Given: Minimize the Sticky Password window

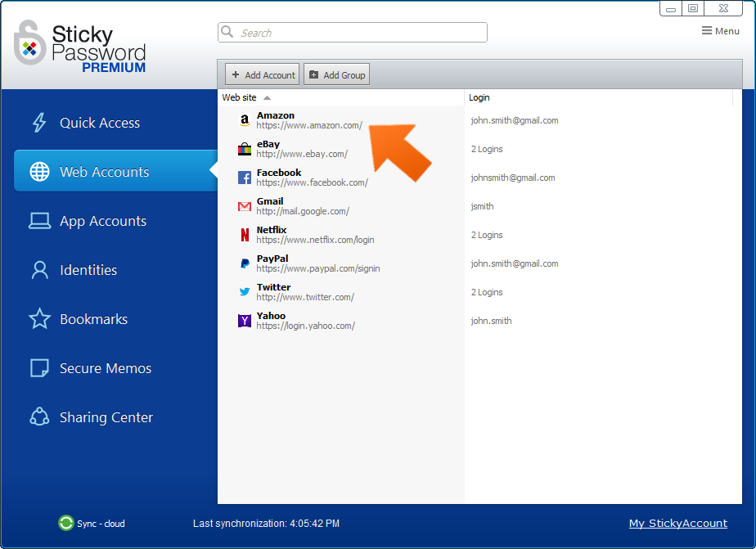Looking at the screenshot, I should pos(671,8).
